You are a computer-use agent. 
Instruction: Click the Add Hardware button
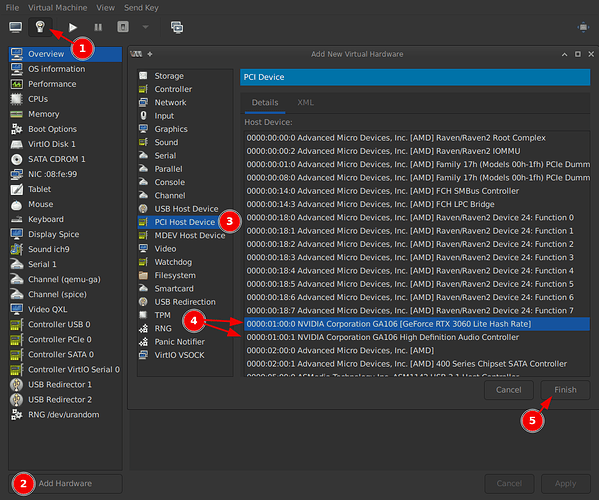(65, 484)
